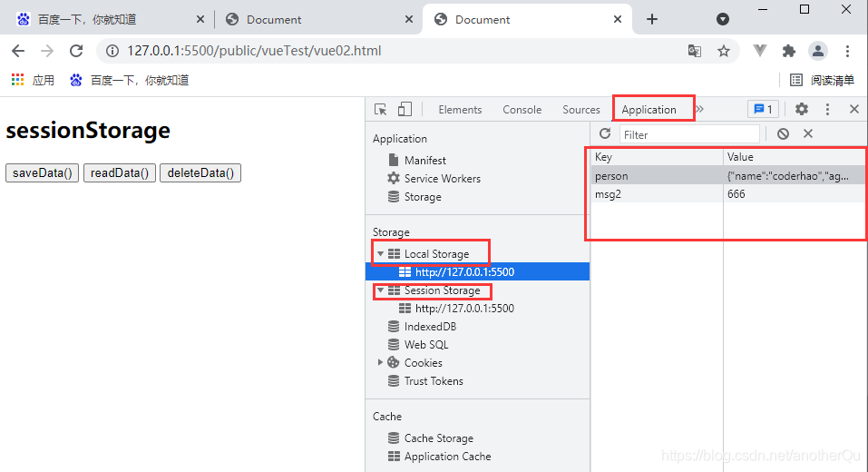Open Application Cache in sidebar

pyautogui.click(x=447, y=457)
